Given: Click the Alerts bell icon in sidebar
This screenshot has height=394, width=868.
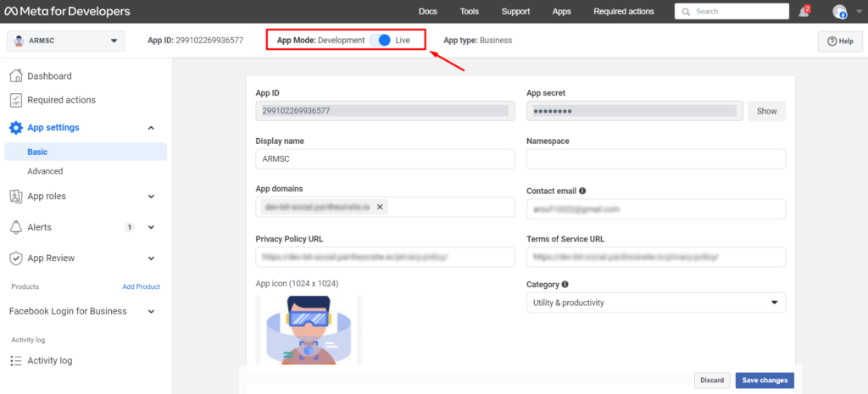Looking at the screenshot, I should [16, 227].
